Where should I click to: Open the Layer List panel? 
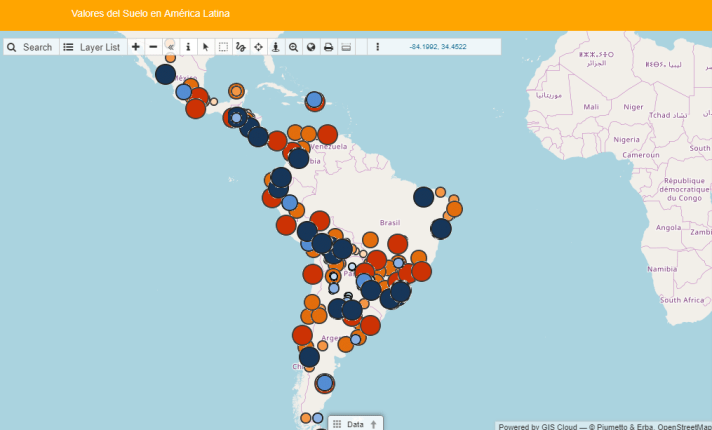(93, 47)
